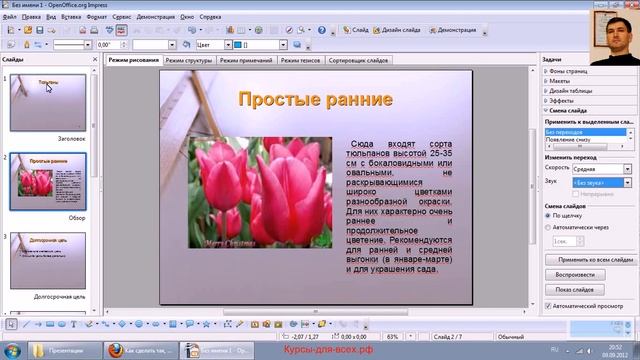640x360 pixels.
Task: Open the 'Вставка' menu
Action: [x=71, y=17]
